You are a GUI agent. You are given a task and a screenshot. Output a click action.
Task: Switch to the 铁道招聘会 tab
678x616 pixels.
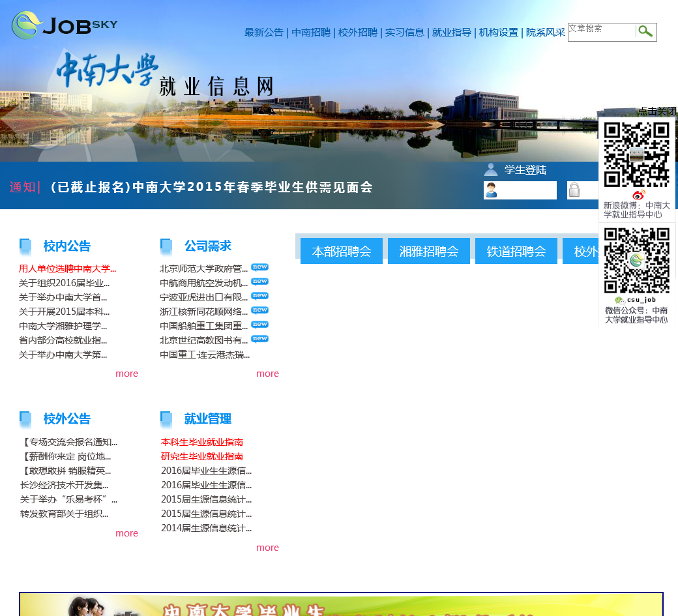pos(516,251)
